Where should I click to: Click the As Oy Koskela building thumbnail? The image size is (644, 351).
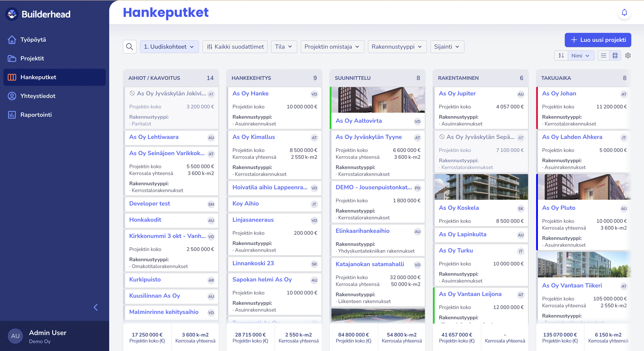click(x=481, y=187)
